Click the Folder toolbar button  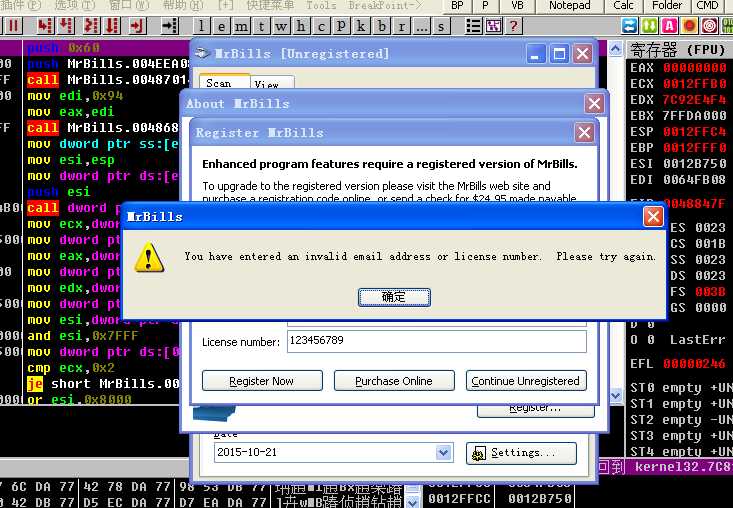667,6
